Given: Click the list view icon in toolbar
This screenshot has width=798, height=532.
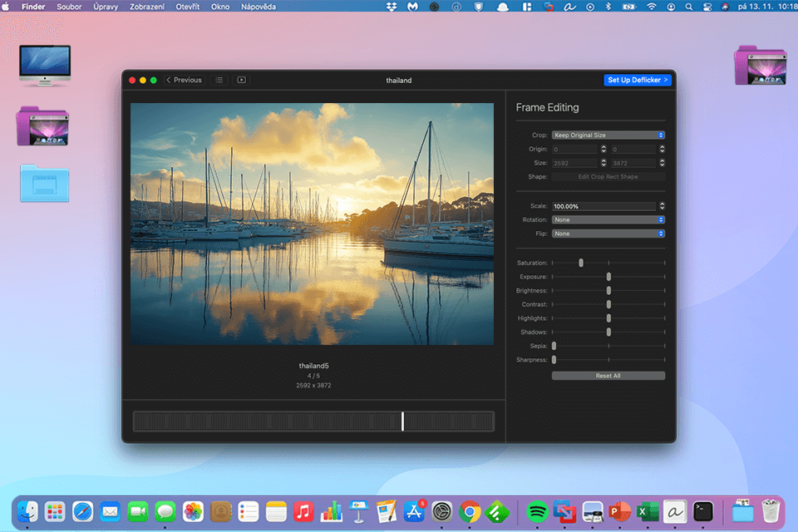Looking at the screenshot, I should (219, 80).
